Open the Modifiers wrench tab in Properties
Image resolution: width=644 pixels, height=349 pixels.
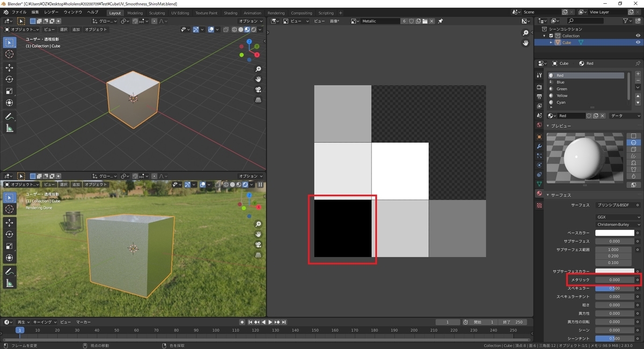(x=539, y=146)
